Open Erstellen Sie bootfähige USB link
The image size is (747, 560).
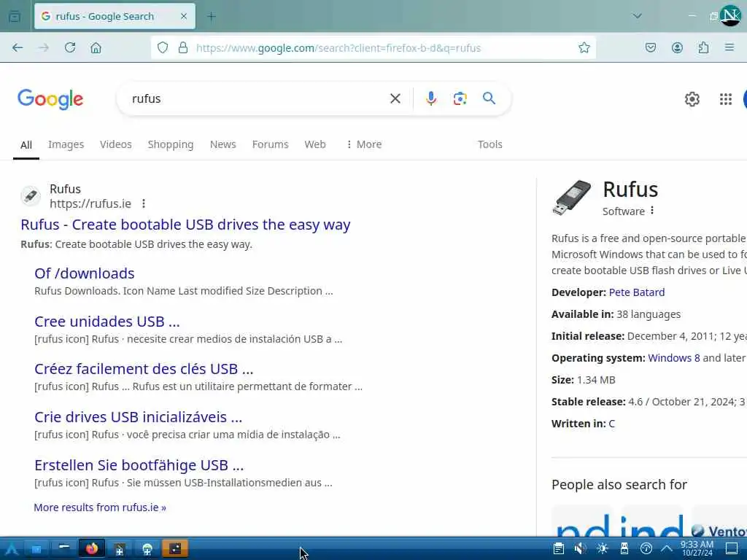point(139,465)
